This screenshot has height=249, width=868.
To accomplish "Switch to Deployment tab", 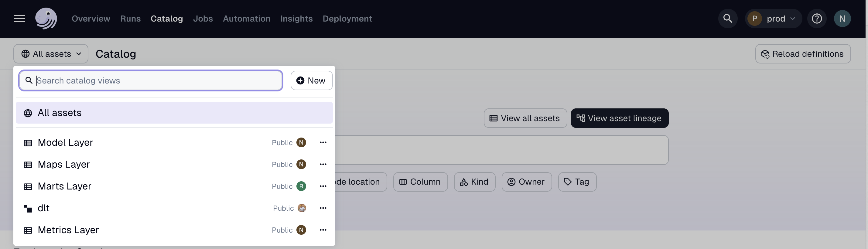I will click(x=347, y=19).
